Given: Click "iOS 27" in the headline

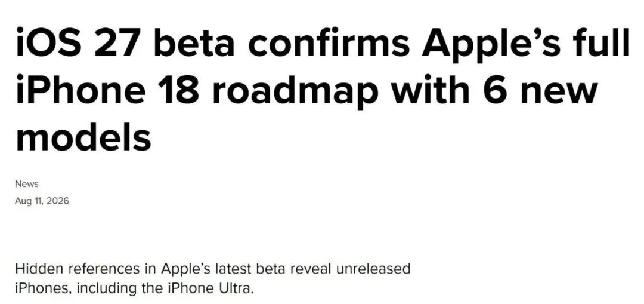Looking at the screenshot, I should [x=76, y=42].
